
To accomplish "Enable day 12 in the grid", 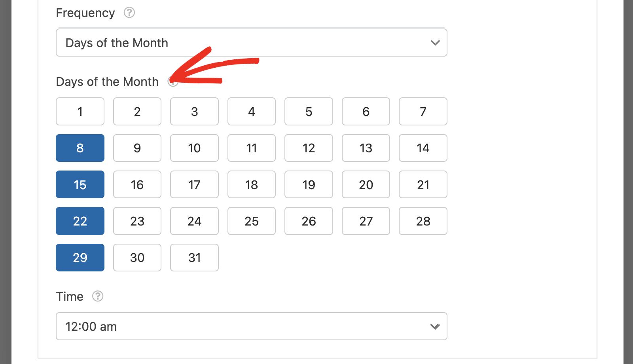I will tap(309, 148).
